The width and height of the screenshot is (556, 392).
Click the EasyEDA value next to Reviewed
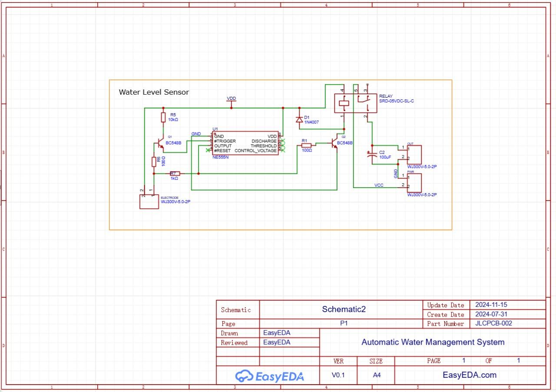click(x=277, y=342)
